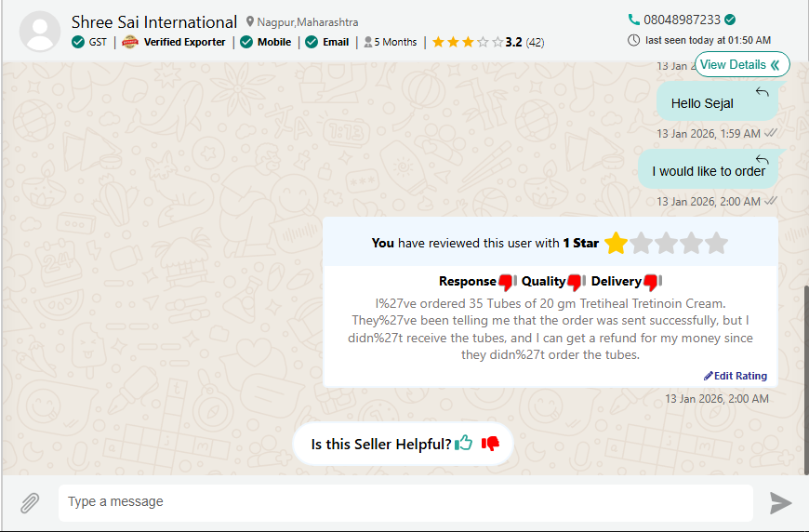Viewport: 809px width, 532px height.
Task: Click the Shree Sai International name
Action: tap(154, 21)
